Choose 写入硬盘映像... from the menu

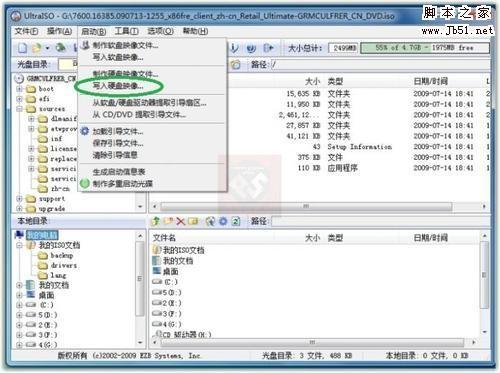[x=118, y=86]
